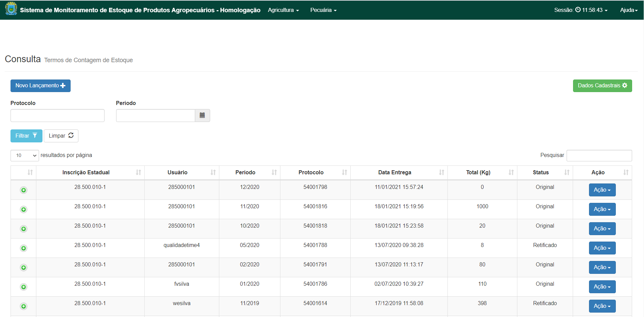
Task: Click Novo Lançamento button
Action: (40, 86)
